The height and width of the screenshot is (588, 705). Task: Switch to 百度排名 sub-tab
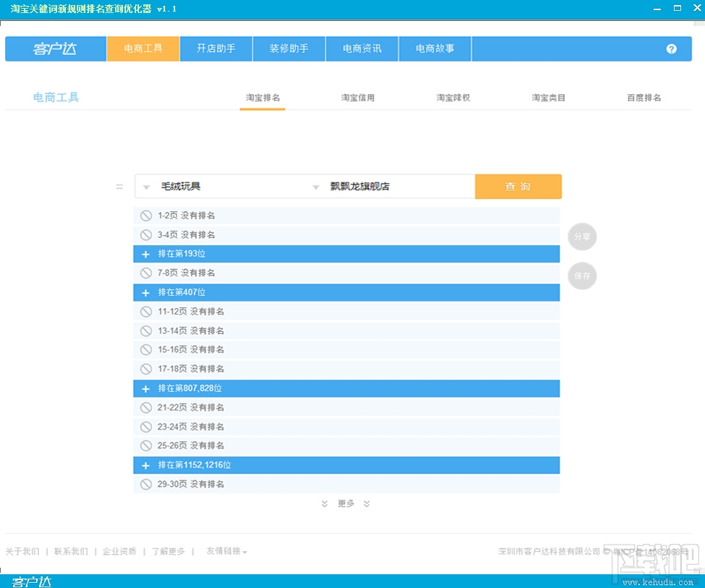click(644, 98)
